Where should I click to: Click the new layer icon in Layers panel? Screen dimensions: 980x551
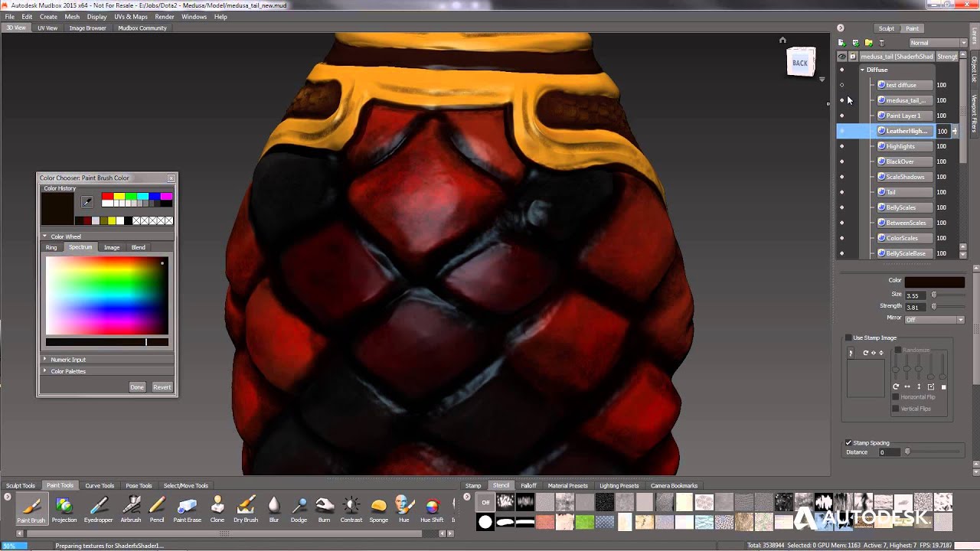pos(841,43)
